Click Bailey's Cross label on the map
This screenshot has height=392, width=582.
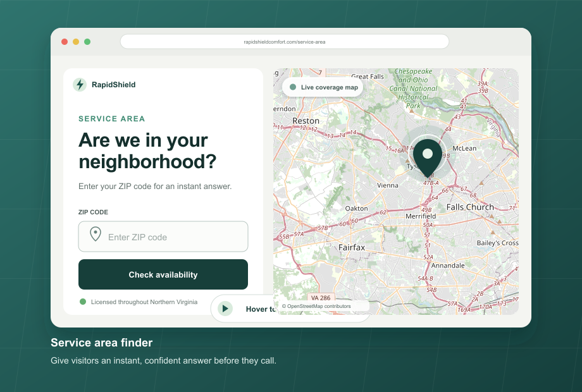click(497, 243)
